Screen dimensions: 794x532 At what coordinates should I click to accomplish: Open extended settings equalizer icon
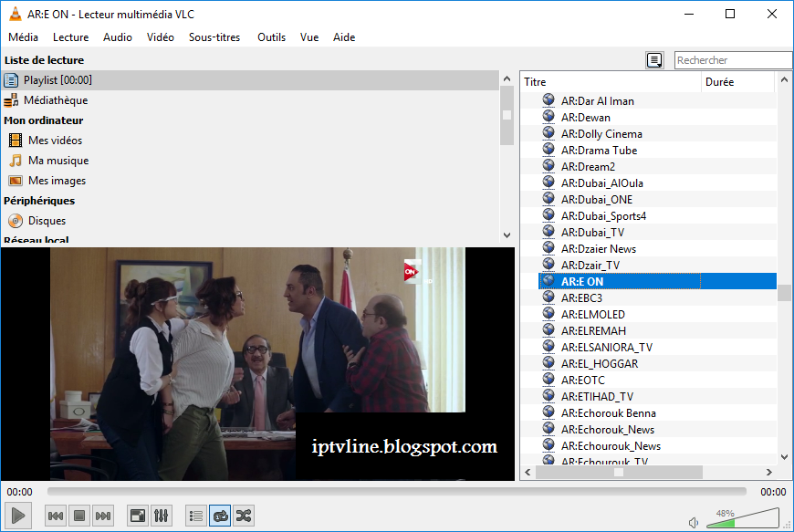tap(161, 516)
